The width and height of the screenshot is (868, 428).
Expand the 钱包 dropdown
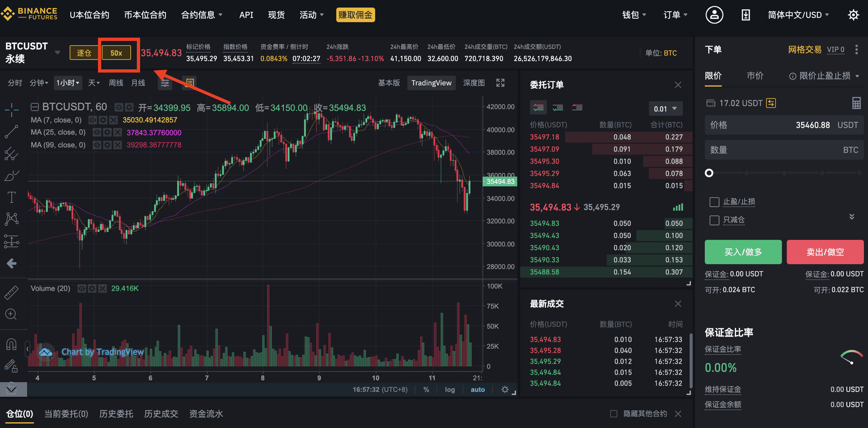(634, 15)
